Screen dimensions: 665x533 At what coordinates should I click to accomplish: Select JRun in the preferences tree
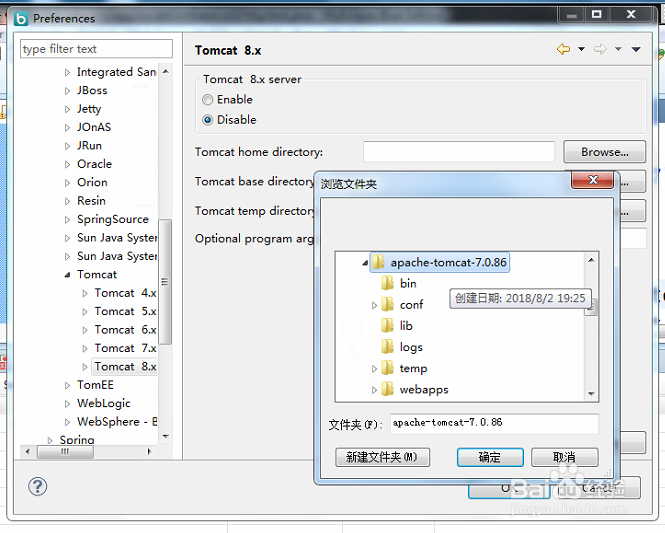point(89,145)
